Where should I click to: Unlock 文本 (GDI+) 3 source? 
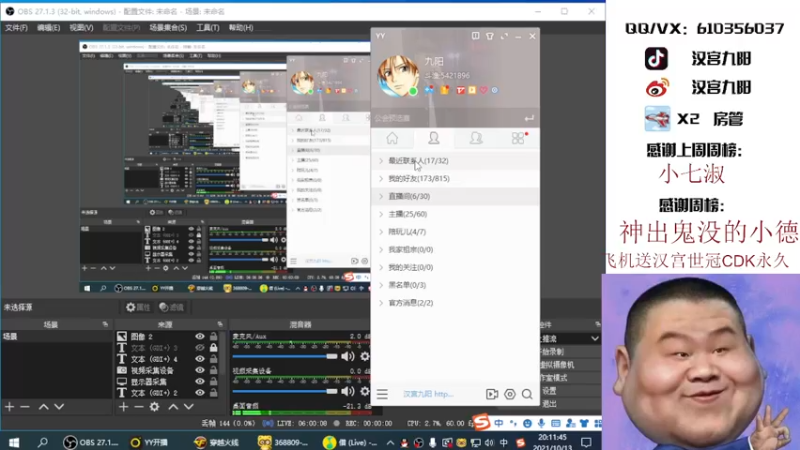coord(213,348)
